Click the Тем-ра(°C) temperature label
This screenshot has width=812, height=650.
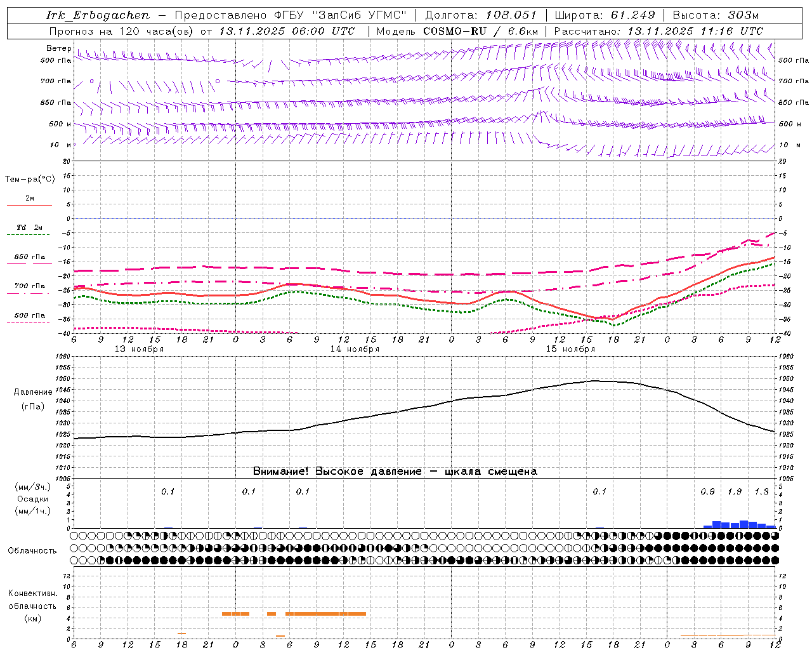(30, 180)
